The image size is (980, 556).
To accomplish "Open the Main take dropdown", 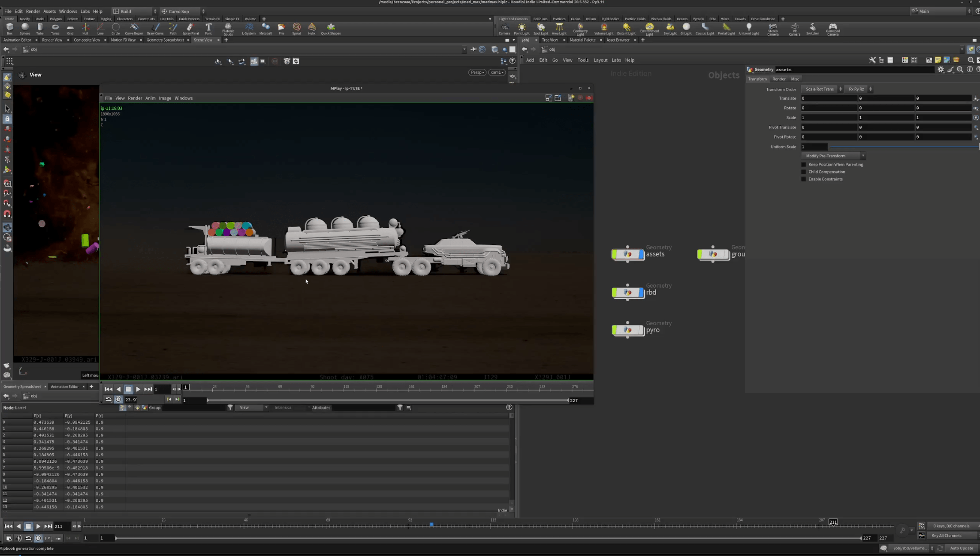I will tap(941, 11).
